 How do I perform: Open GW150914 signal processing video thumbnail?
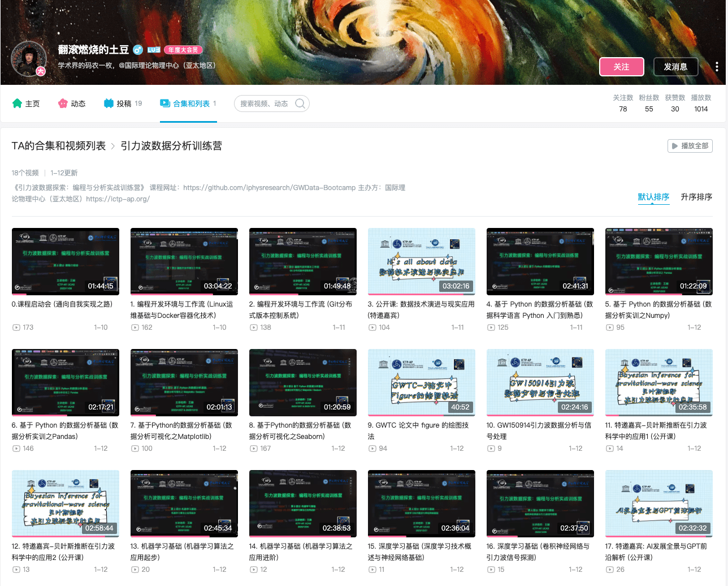pos(540,383)
